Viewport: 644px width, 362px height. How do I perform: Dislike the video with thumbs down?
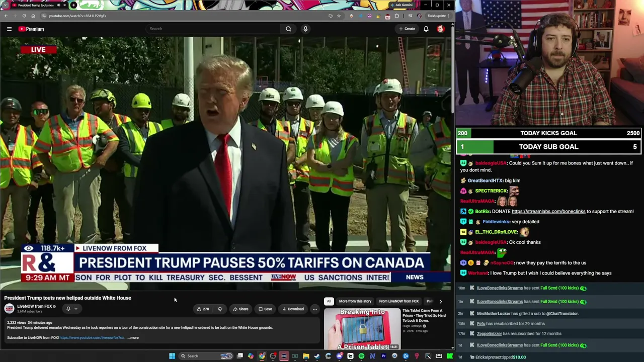(x=220, y=309)
